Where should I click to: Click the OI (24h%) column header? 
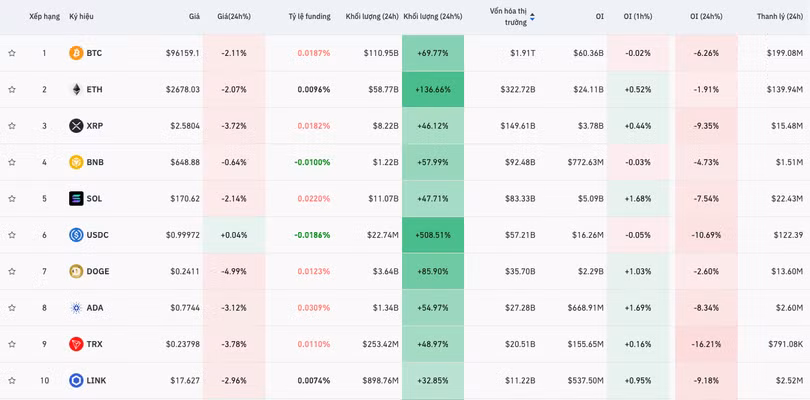tap(707, 16)
